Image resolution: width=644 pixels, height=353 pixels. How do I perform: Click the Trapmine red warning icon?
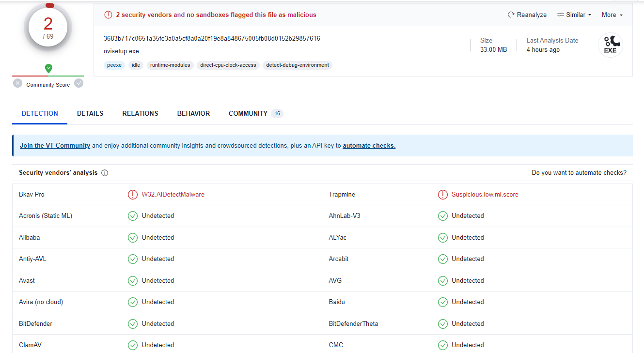coord(442,195)
